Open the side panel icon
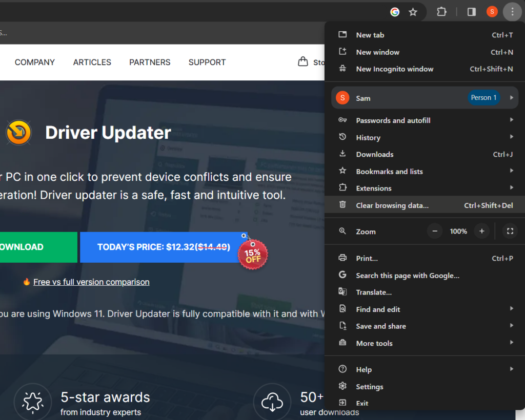The width and height of the screenshot is (525, 420). 471,11
